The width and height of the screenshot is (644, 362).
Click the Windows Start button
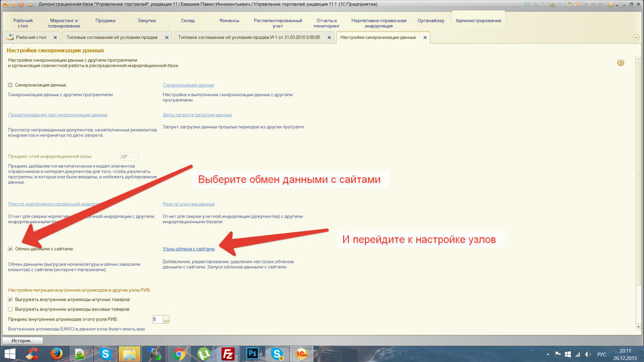[10, 354]
